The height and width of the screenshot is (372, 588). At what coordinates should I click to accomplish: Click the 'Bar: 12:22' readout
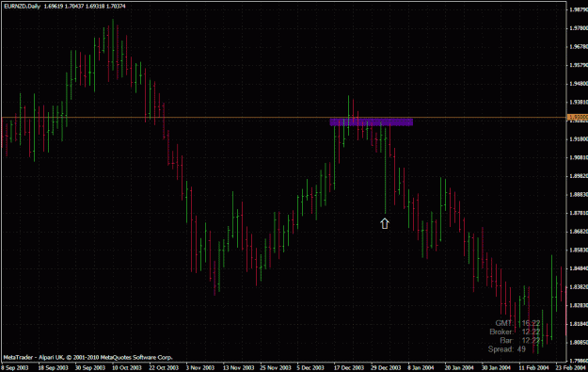click(520, 341)
